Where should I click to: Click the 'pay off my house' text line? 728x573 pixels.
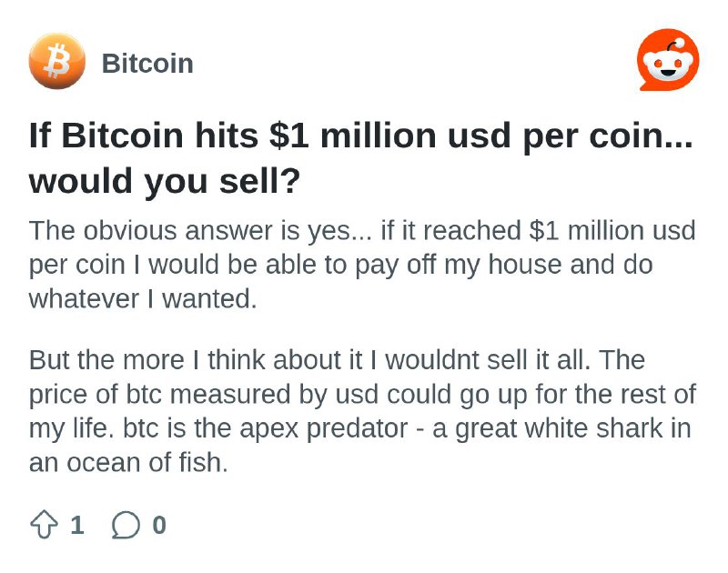340,265
